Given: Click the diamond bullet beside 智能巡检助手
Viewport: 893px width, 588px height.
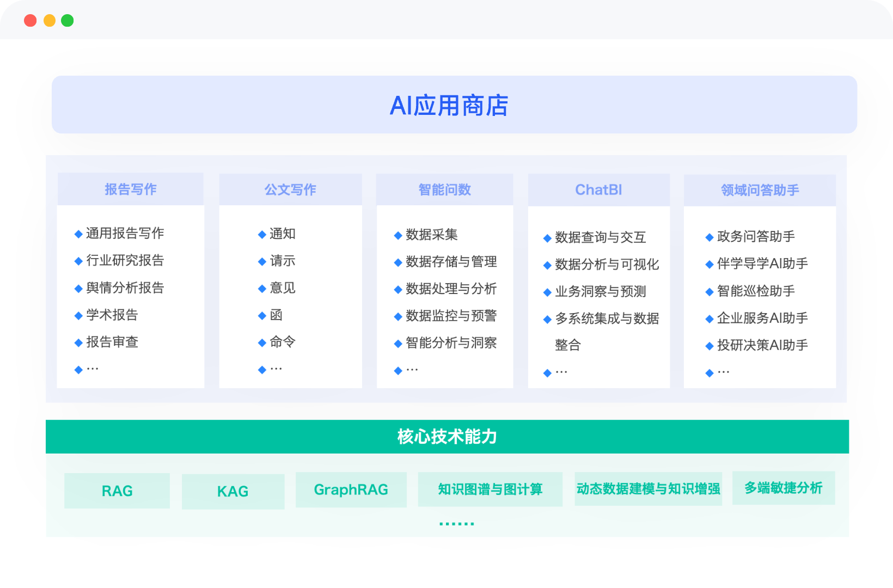Looking at the screenshot, I should [709, 292].
